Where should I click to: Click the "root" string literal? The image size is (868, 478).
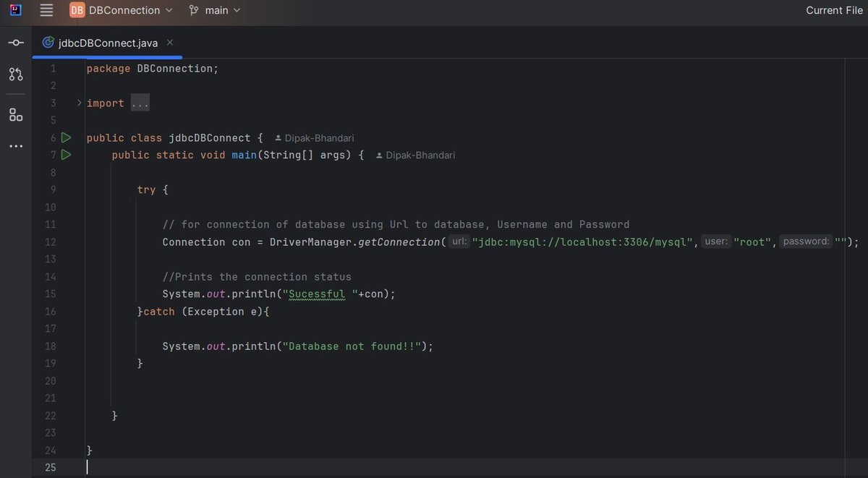click(752, 242)
